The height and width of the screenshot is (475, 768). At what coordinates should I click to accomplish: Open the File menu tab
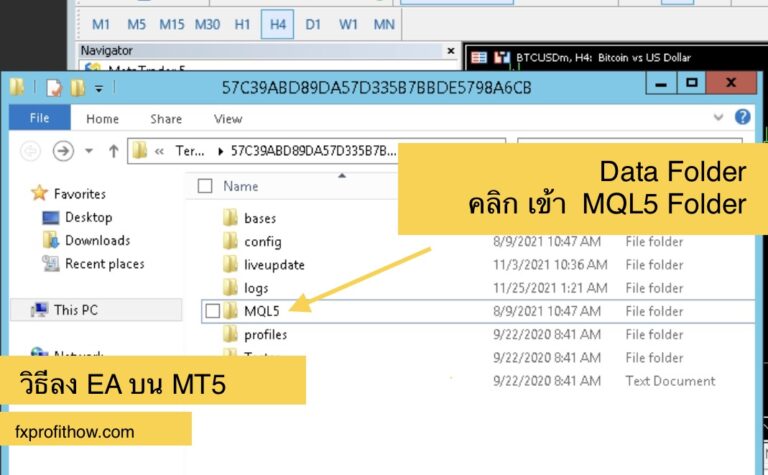click(x=39, y=118)
